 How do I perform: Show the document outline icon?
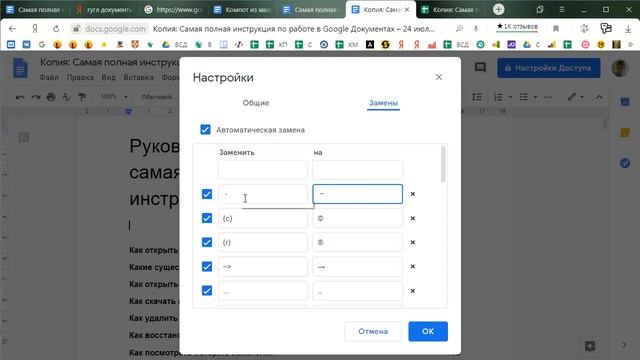pyautogui.click(x=24, y=137)
